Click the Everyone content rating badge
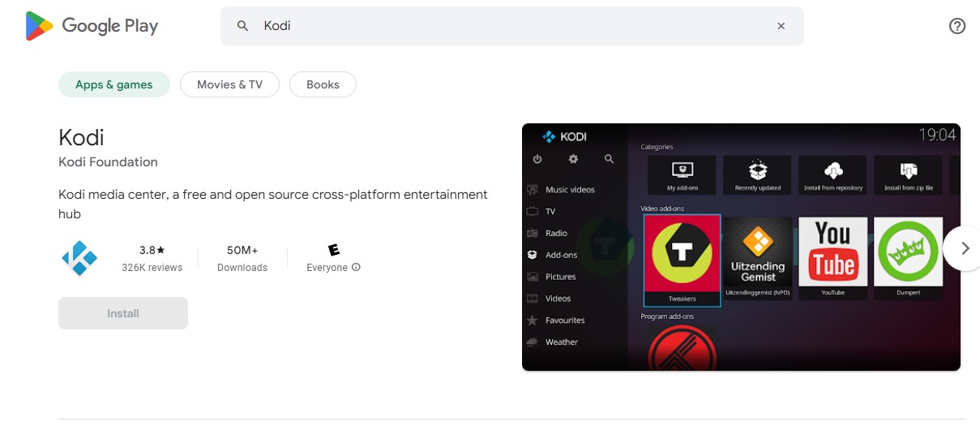 click(333, 250)
